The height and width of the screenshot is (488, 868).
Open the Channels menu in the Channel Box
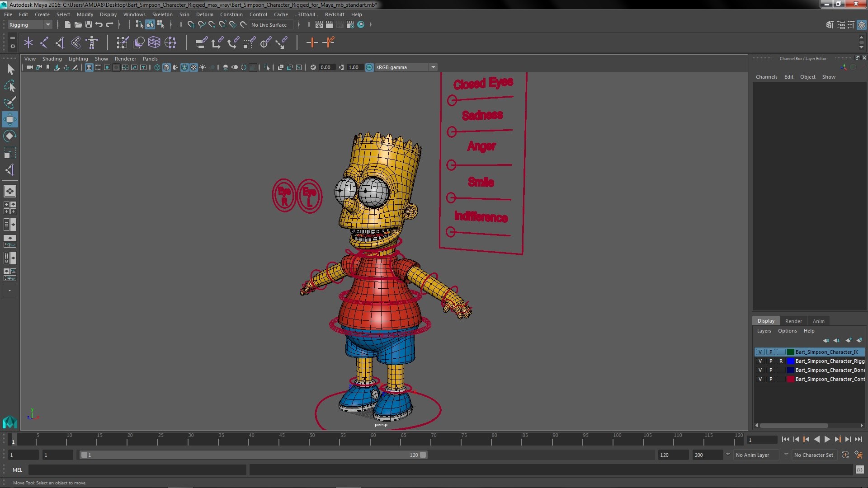(766, 77)
